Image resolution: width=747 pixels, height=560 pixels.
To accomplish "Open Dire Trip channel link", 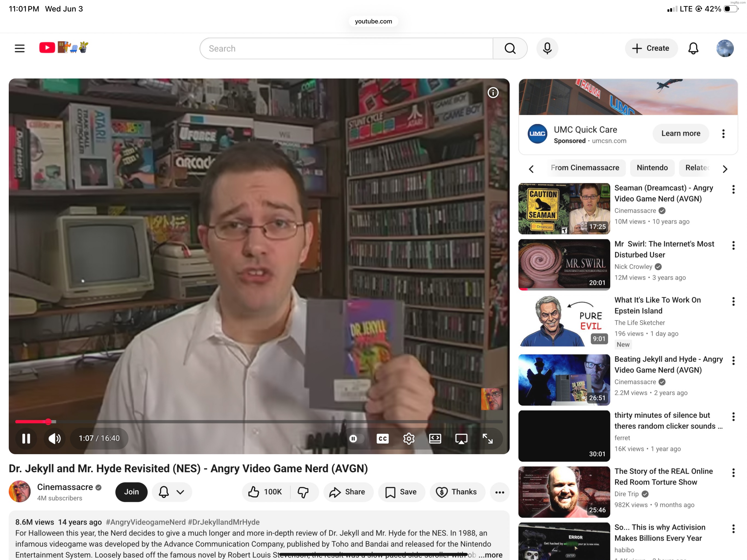I will 626,494.
